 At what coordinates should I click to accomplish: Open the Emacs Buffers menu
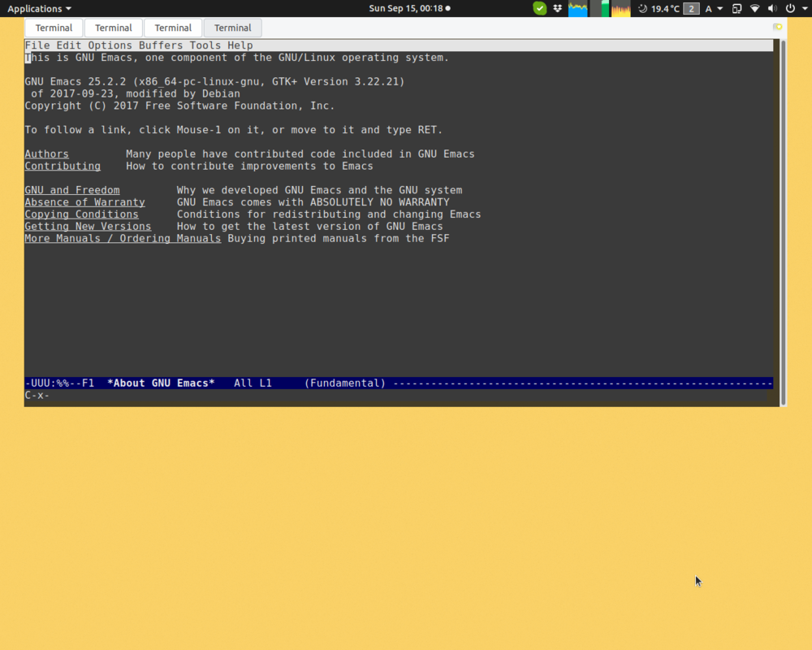[161, 45]
